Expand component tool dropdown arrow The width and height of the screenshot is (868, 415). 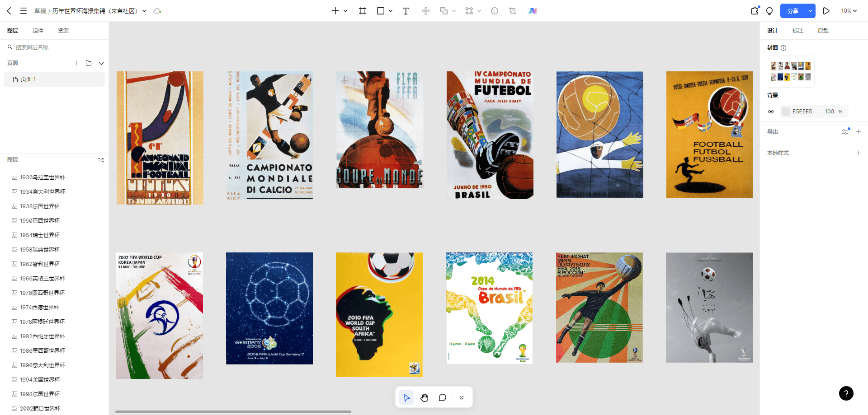(479, 11)
